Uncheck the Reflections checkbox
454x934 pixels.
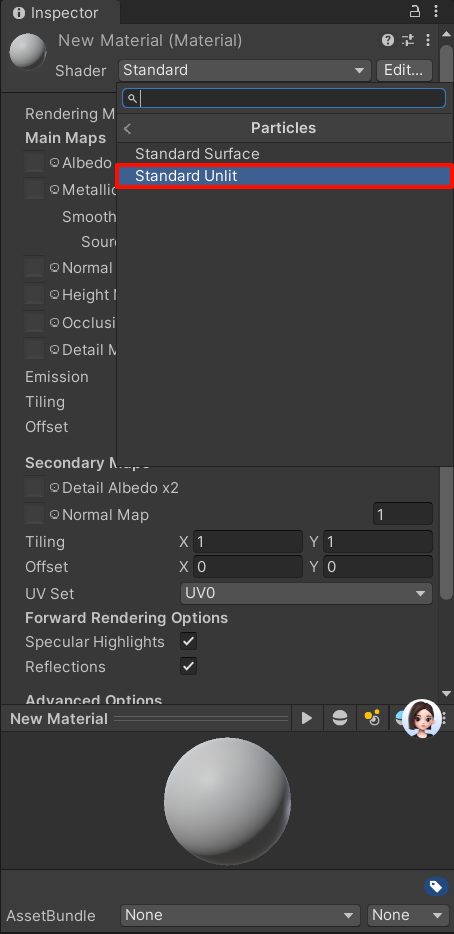188,666
